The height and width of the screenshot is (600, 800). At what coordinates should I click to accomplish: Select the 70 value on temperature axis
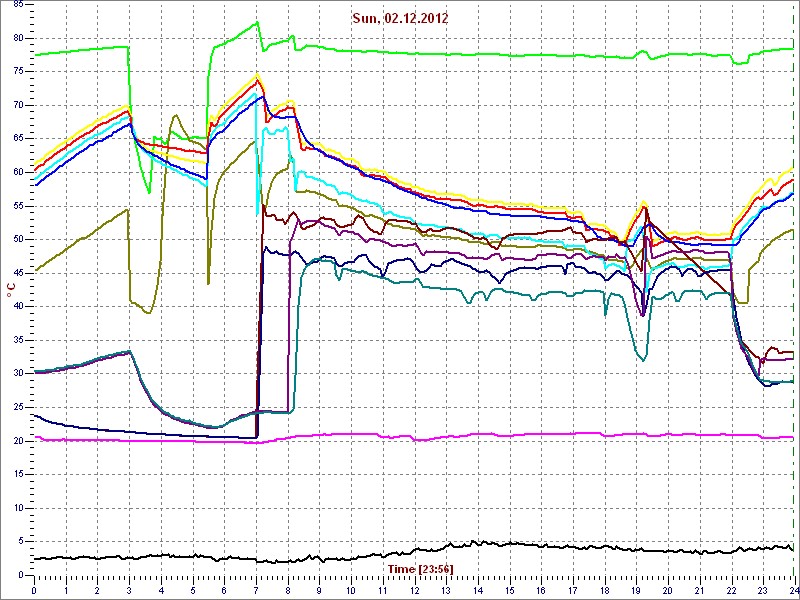coord(18,105)
